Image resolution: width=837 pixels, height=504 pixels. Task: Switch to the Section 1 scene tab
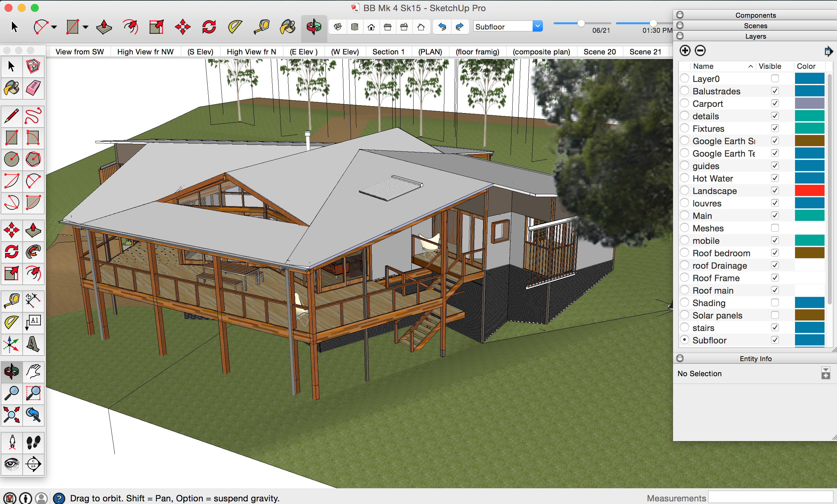pos(388,52)
